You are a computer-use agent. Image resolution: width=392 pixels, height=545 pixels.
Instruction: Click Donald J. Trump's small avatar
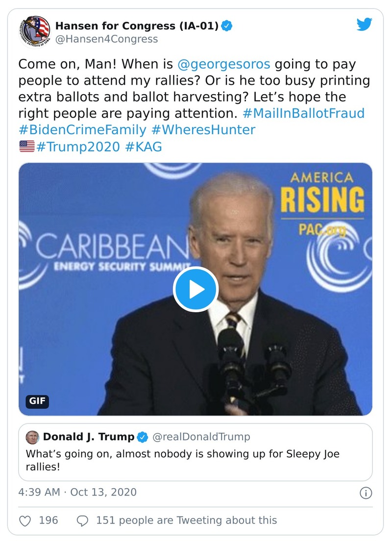pos(32,437)
